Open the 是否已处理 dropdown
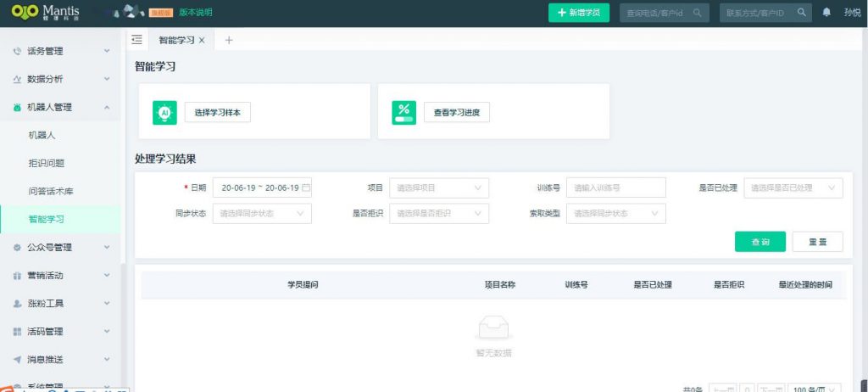This screenshot has height=392, width=868. (793, 188)
